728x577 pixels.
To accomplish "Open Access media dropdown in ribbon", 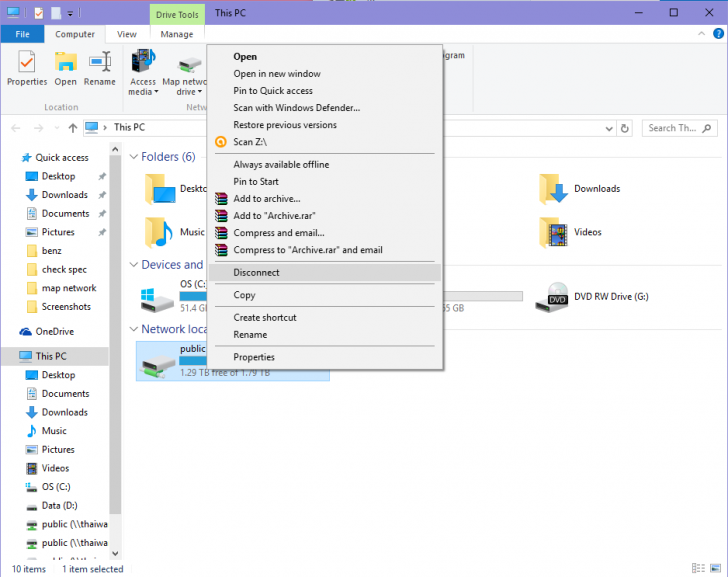I will (143, 72).
